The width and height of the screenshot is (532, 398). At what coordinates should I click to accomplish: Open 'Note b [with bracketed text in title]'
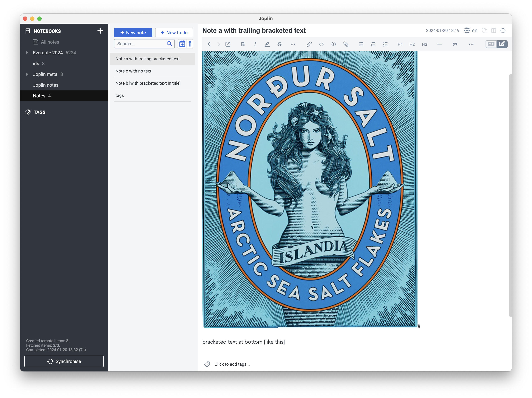pyautogui.click(x=152, y=83)
